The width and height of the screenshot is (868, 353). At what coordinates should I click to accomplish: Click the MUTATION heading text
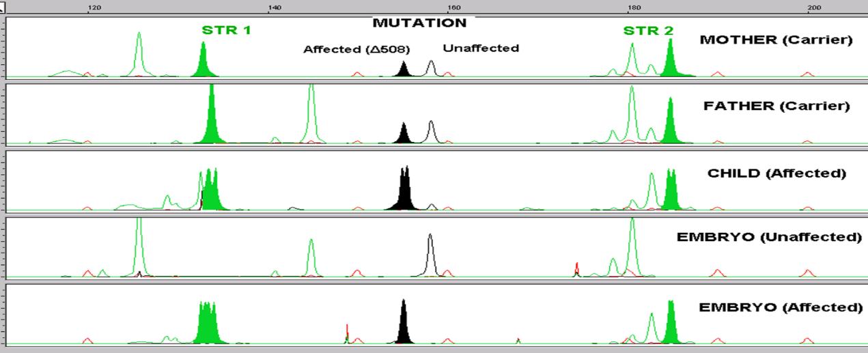(419, 23)
